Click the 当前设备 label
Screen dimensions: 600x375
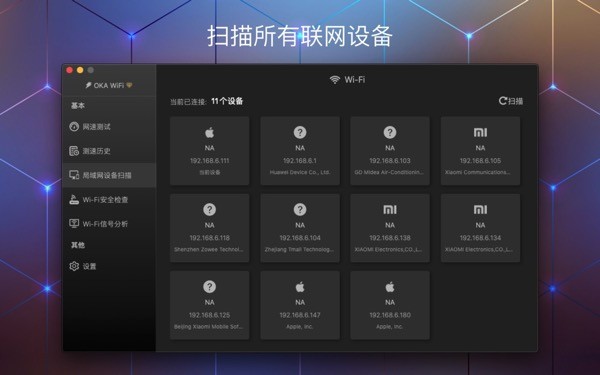click(x=209, y=173)
